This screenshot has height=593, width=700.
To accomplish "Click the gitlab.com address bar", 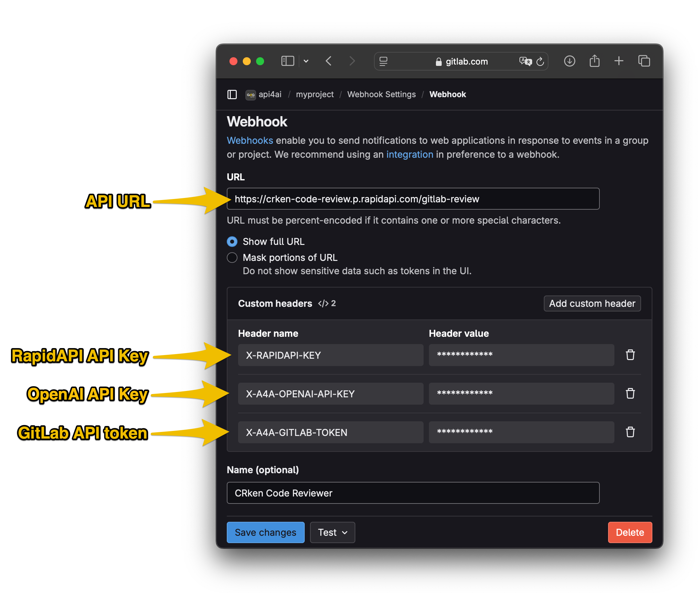I will coord(461,61).
